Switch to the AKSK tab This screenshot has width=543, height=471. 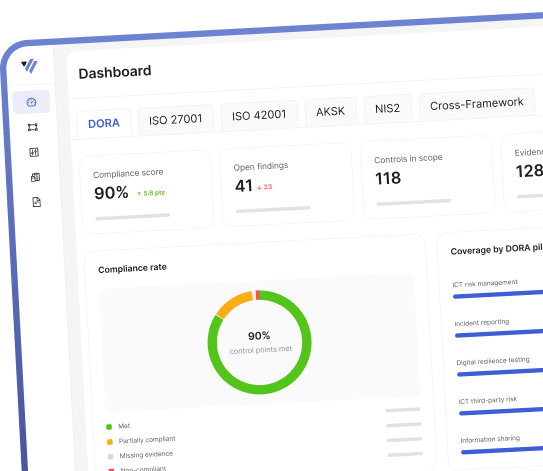(x=331, y=112)
